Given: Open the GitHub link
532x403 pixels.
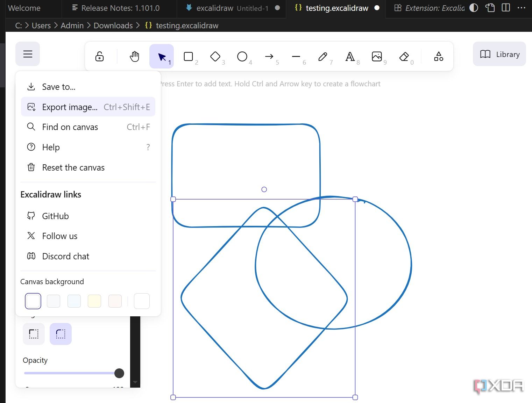Looking at the screenshot, I should point(88,216).
